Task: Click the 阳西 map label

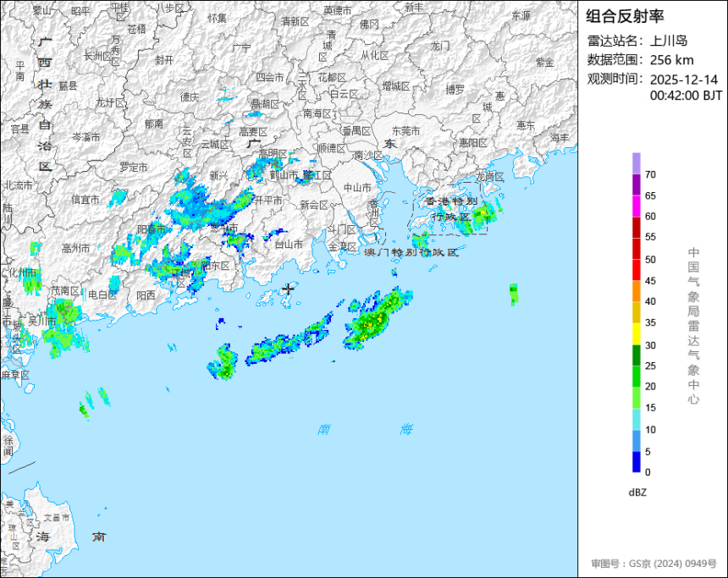Action: click(x=146, y=295)
